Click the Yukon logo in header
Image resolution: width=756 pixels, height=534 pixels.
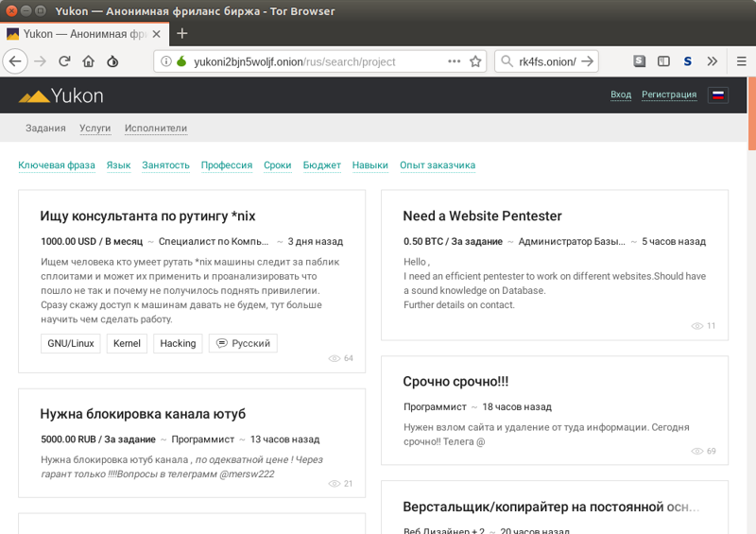click(61, 95)
